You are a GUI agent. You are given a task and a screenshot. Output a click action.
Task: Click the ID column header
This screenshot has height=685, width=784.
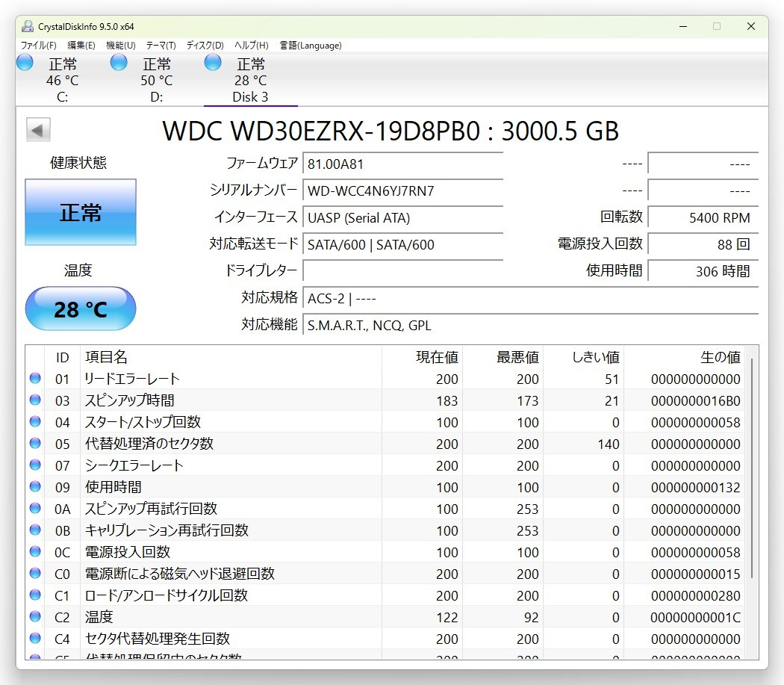click(x=62, y=357)
